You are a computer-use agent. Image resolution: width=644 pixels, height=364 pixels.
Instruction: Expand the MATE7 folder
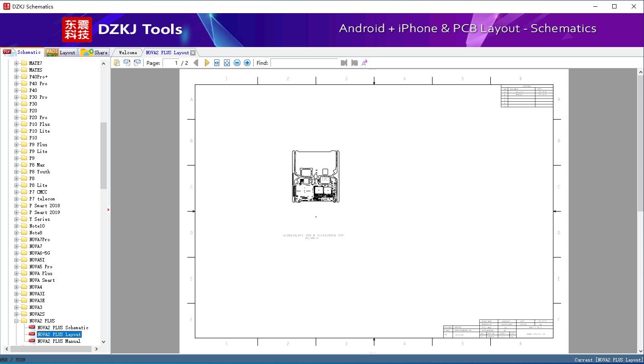(x=16, y=63)
